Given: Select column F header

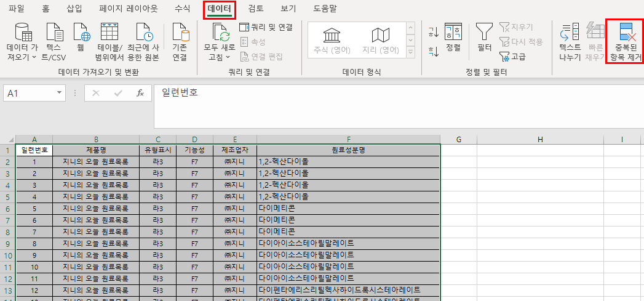Looking at the screenshot, I should pyautogui.click(x=349, y=139).
